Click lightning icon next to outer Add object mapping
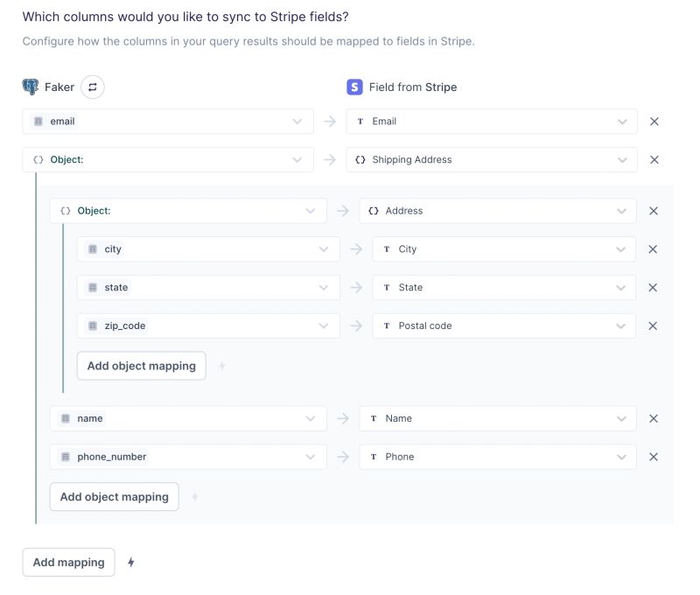The width and height of the screenshot is (700, 595). 194,497
